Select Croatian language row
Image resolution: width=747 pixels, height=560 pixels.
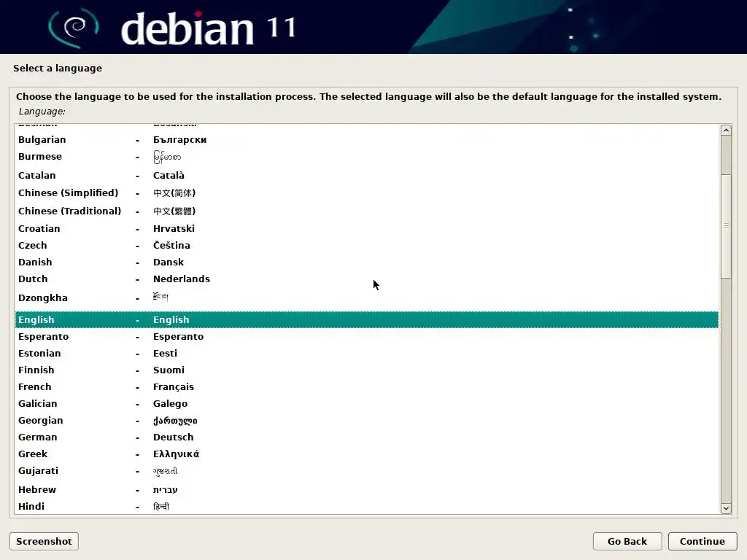coord(366,228)
